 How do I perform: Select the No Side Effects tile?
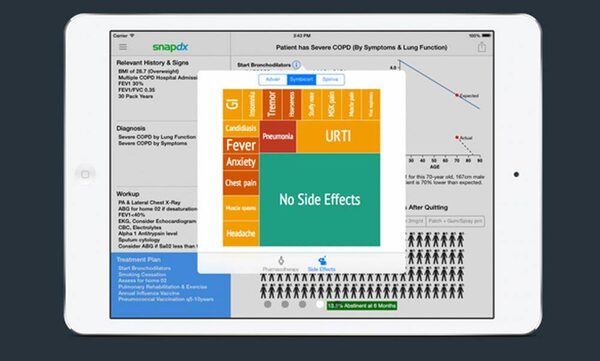coord(320,199)
